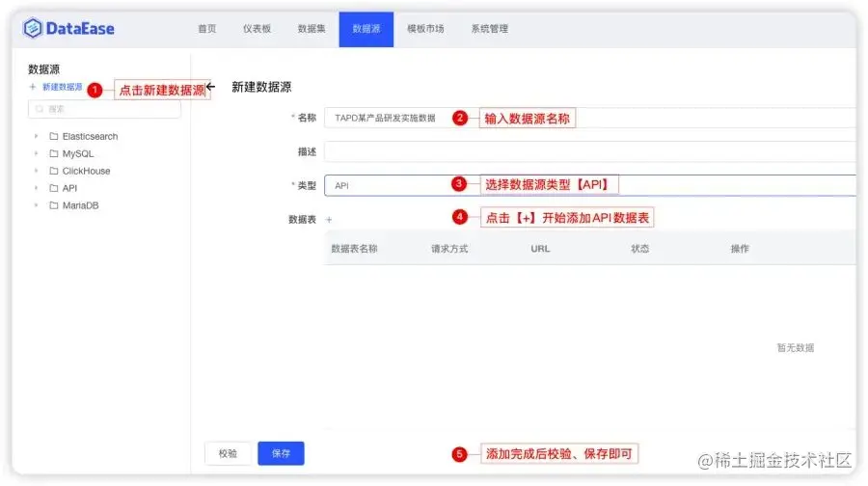Click the API folder icon
The width and height of the screenshot is (868, 486).
click(54, 188)
